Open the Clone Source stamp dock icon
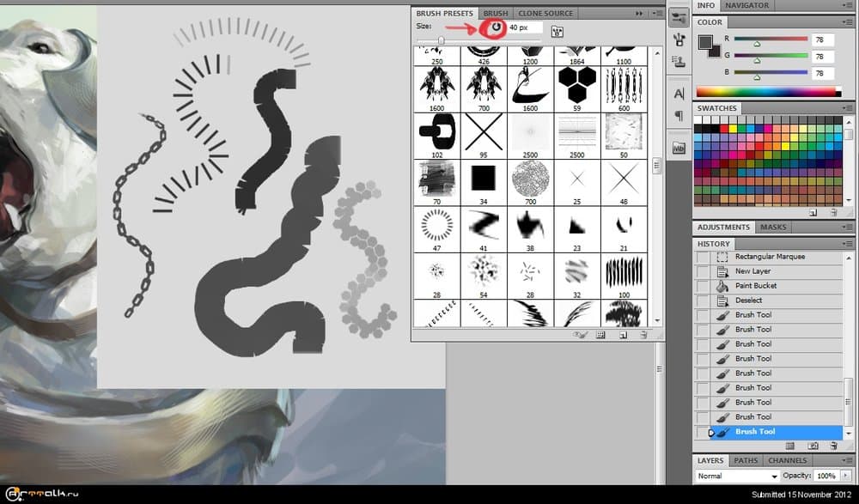 pos(679,62)
